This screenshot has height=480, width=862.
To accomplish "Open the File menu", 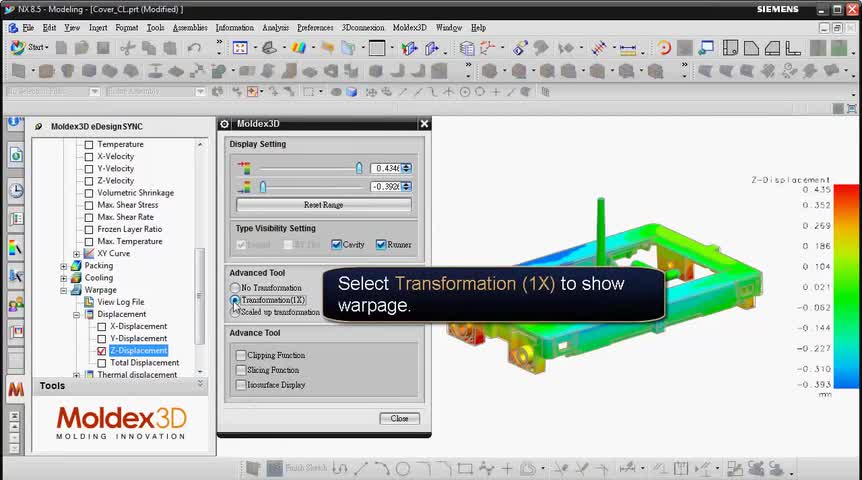I will coord(28,27).
